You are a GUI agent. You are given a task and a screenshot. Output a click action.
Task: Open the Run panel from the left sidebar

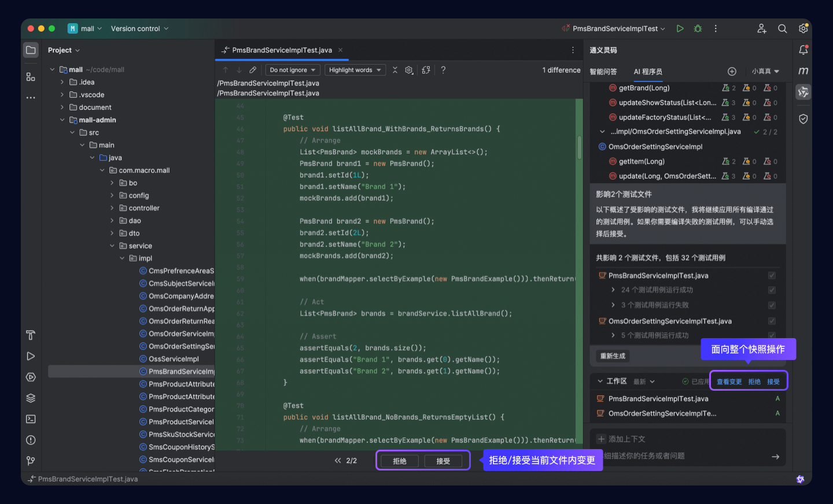pos(31,356)
